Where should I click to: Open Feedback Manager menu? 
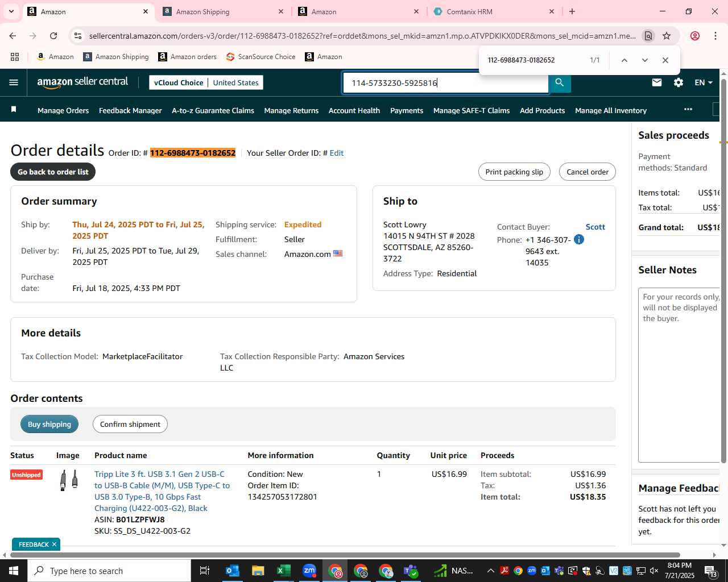(130, 110)
